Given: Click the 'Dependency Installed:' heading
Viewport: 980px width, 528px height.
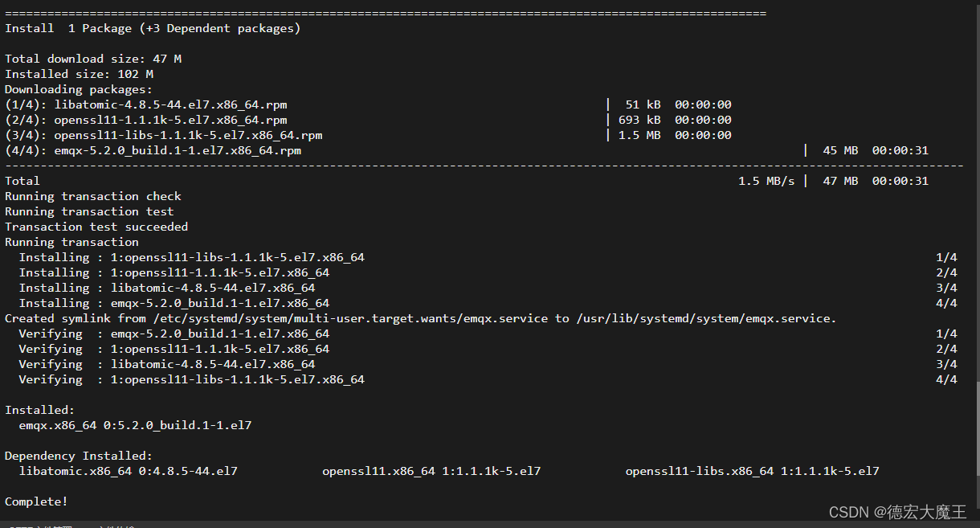Looking at the screenshot, I should coord(79,456).
